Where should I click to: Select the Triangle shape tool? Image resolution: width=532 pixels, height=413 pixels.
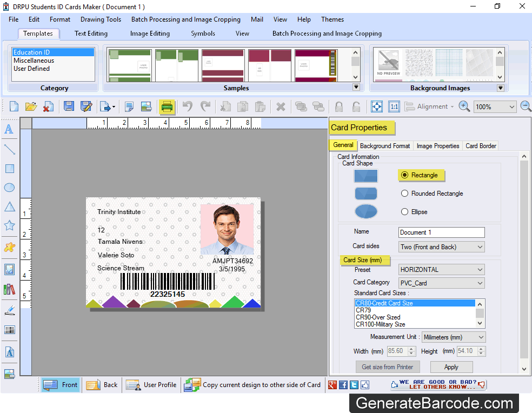tap(10, 206)
